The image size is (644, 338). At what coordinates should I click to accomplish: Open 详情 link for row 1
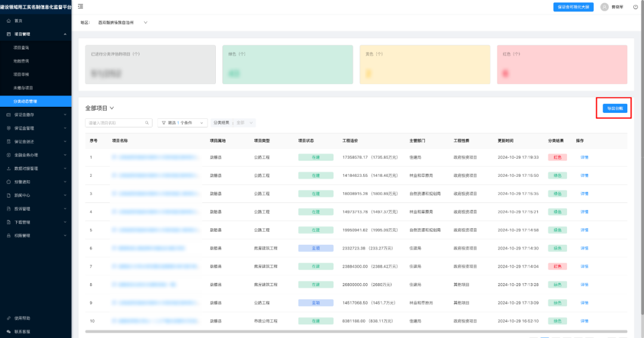(584, 157)
